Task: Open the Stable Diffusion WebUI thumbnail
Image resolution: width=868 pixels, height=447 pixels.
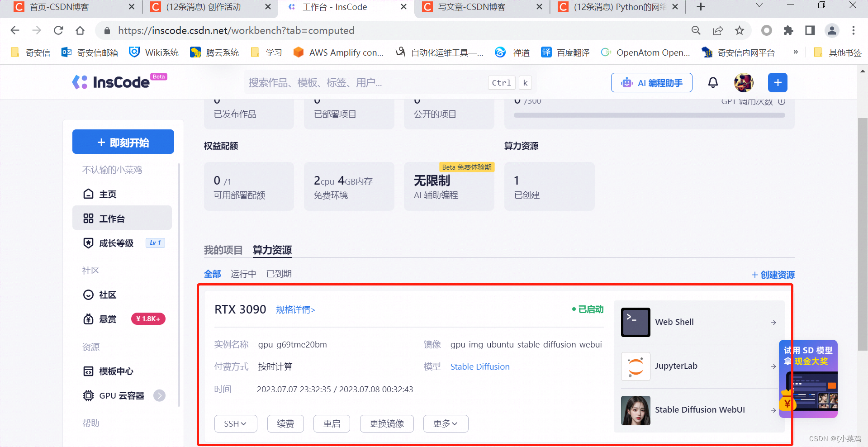Action: (636, 410)
